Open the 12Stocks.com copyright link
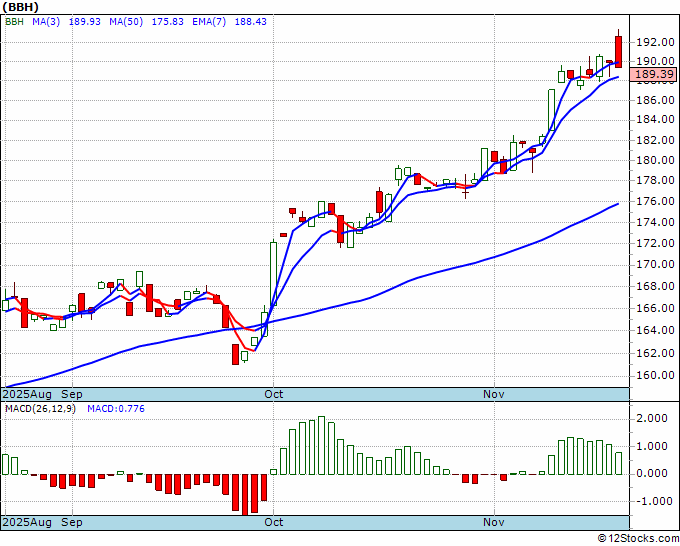680x546 pixels. point(638,539)
